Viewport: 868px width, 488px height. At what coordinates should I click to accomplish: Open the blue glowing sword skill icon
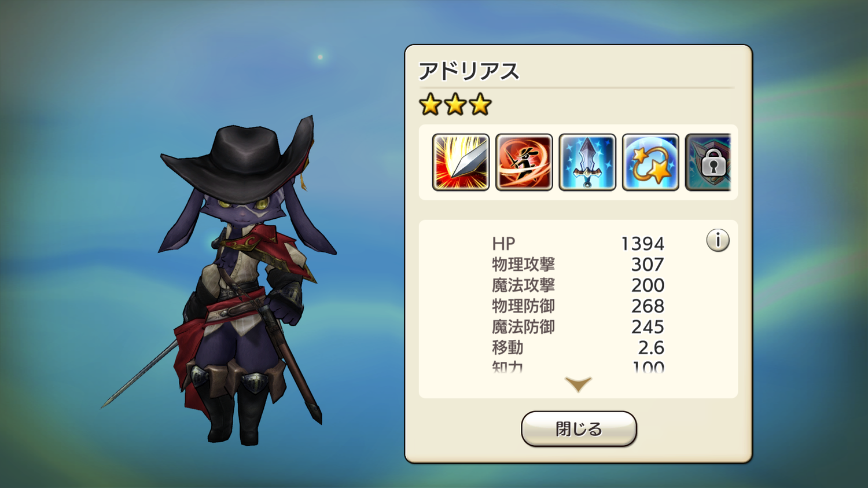pyautogui.click(x=587, y=163)
